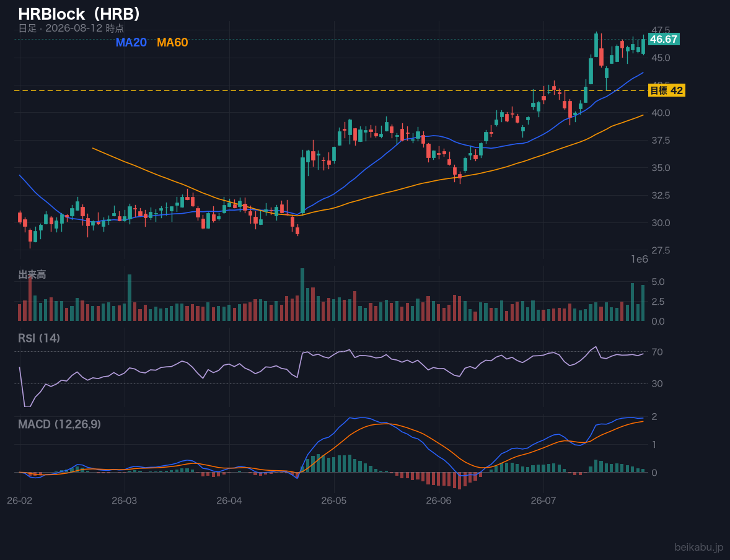Click the RSI 70 level label
Screen dimensions: 730x560
657,352
